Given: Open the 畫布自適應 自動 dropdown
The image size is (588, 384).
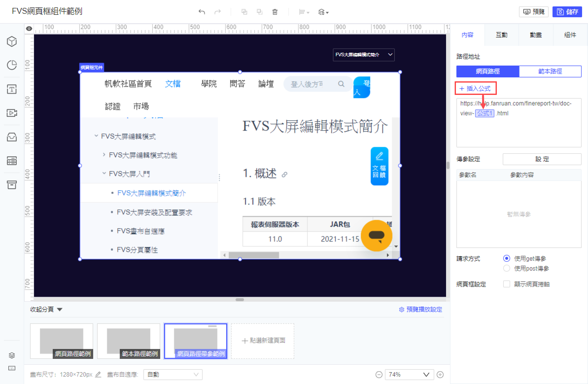Looking at the screenshot, I should pos(173,375).
